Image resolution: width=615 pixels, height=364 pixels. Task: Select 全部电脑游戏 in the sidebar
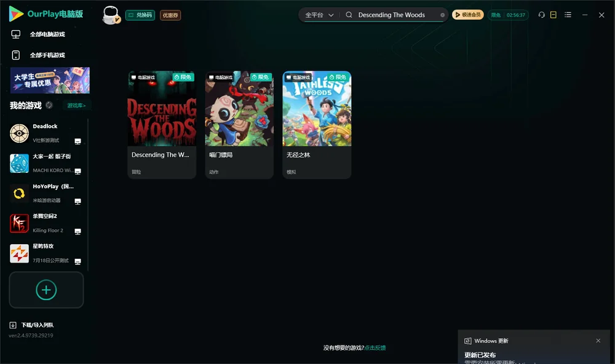pyautogui.click(x=47, y=34)
